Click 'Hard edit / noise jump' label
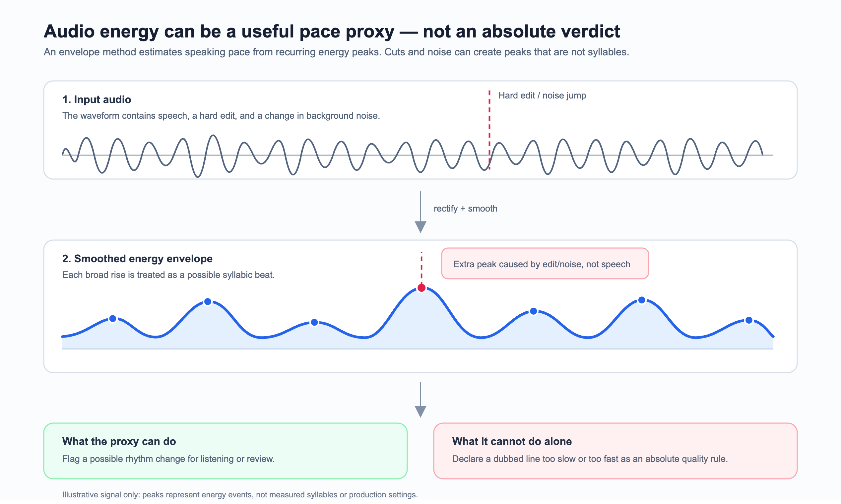Image resolution: width=841 pixels, height=504 pixels. coord(542,95)
